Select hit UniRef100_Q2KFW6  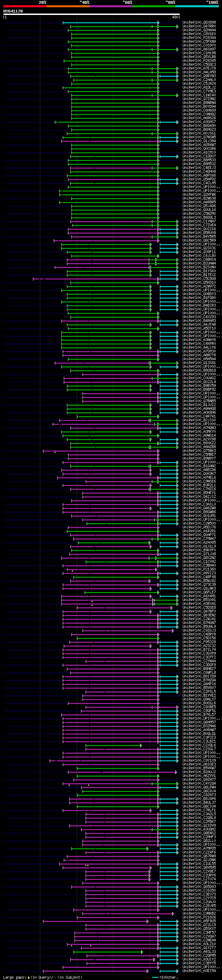click(x=199, y=194)
